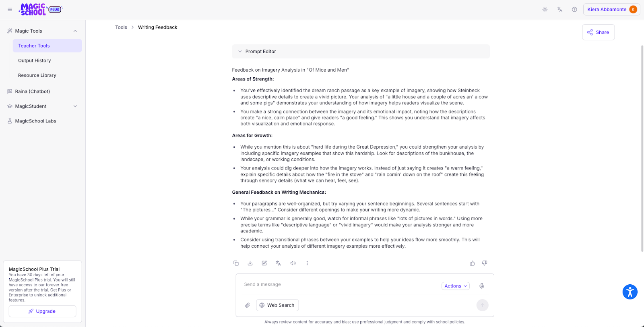Download the writing feedback output
Screen dimensions: 644x327
click(250, 263)
